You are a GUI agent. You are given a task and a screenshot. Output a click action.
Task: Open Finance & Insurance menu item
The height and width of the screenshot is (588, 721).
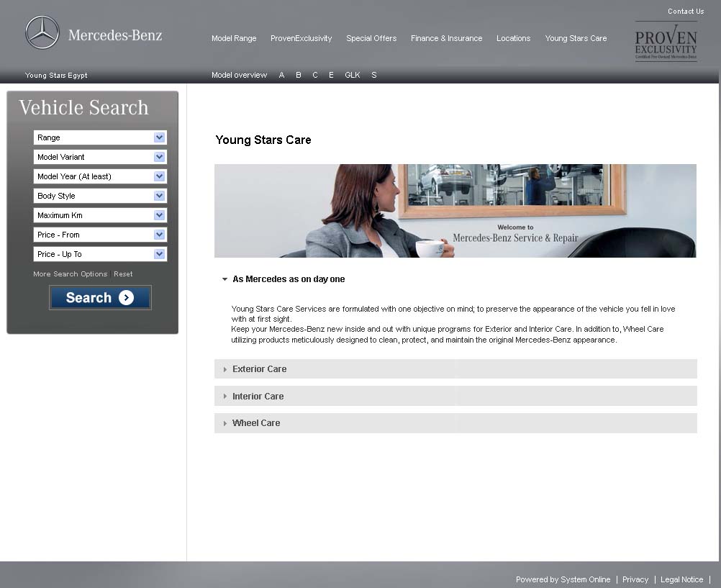pos(446,39)
